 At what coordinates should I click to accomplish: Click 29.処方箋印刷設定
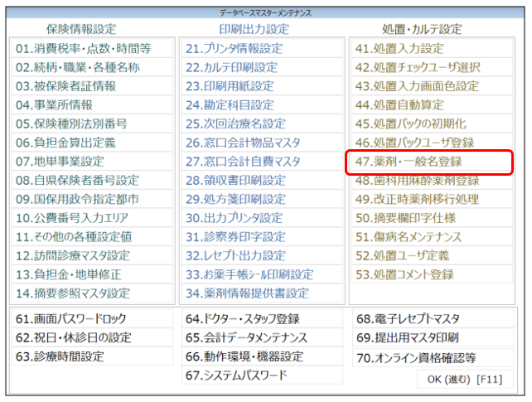click(x=235, y=199)
